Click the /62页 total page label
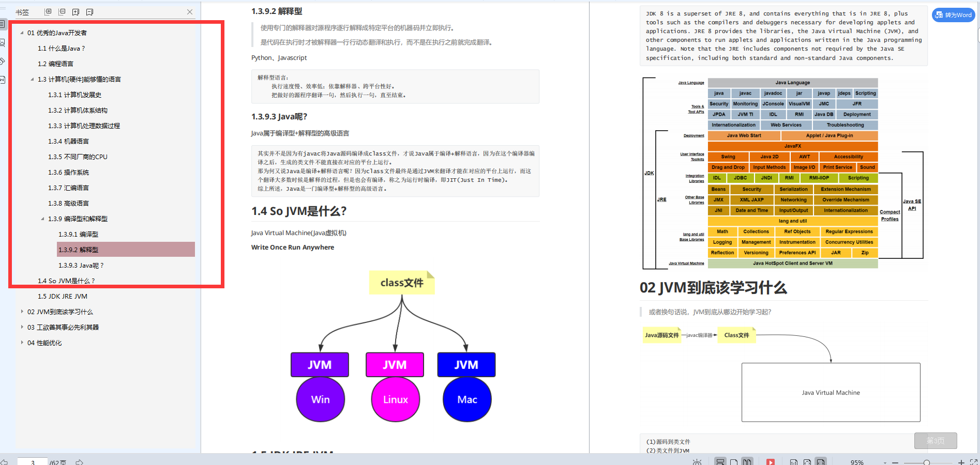The height and width of the screenshot is (465, 980). 58,462
